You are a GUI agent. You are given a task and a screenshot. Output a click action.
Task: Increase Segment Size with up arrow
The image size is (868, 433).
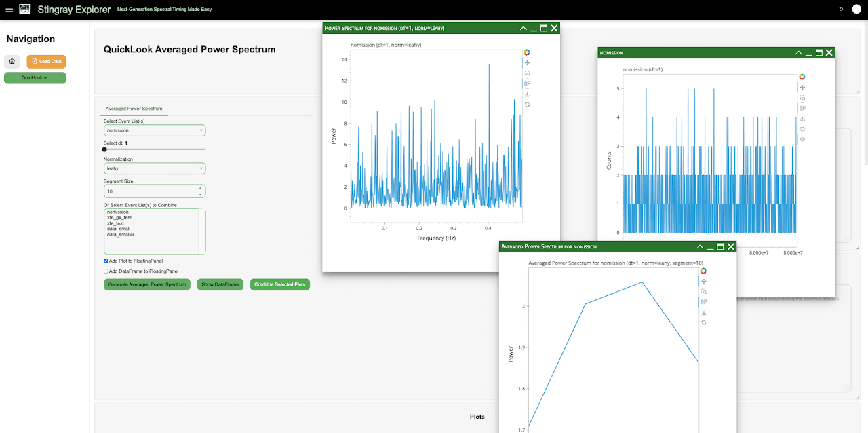[200, 188]
